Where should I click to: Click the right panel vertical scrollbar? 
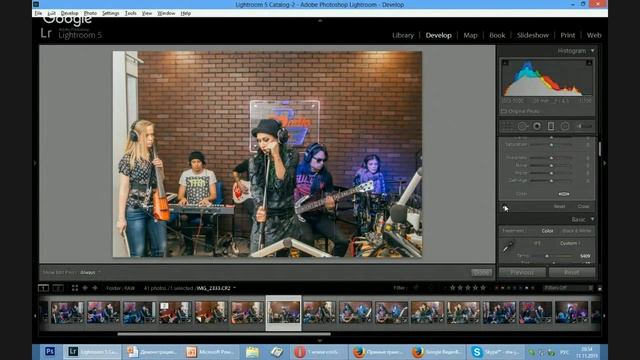[599, 149]
